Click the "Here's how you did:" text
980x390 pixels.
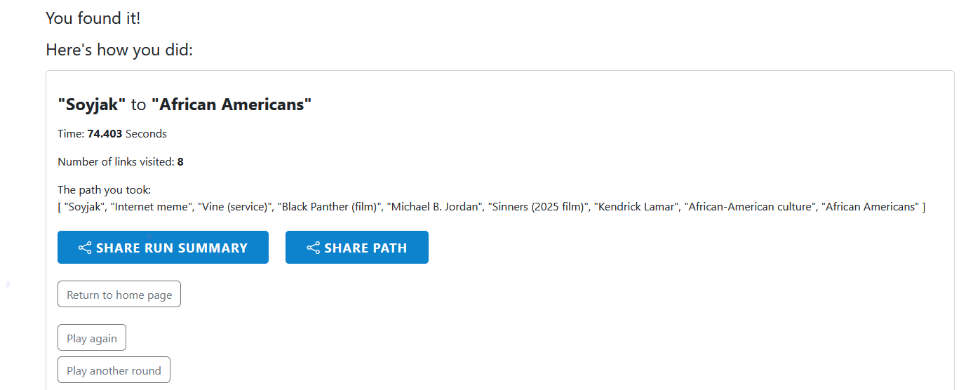click(x=119, y=51)
